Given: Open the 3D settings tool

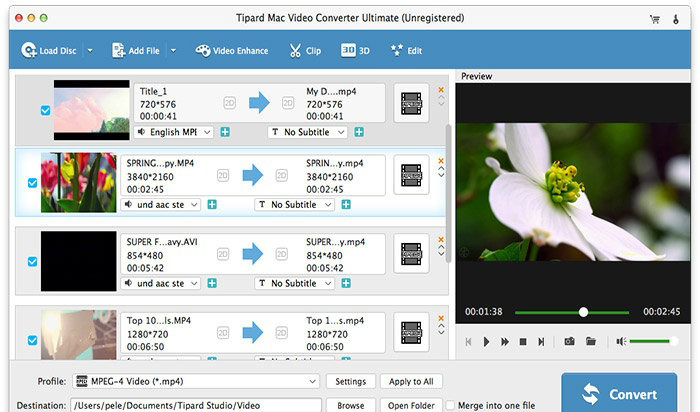Looking at the screenshot, I should (x=357, y=50).
